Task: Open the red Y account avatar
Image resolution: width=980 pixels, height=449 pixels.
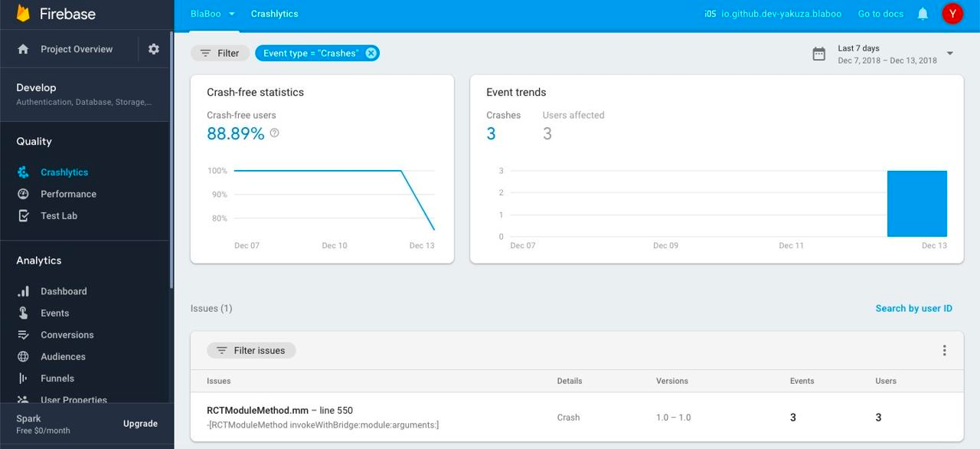Action: point(952,14)
